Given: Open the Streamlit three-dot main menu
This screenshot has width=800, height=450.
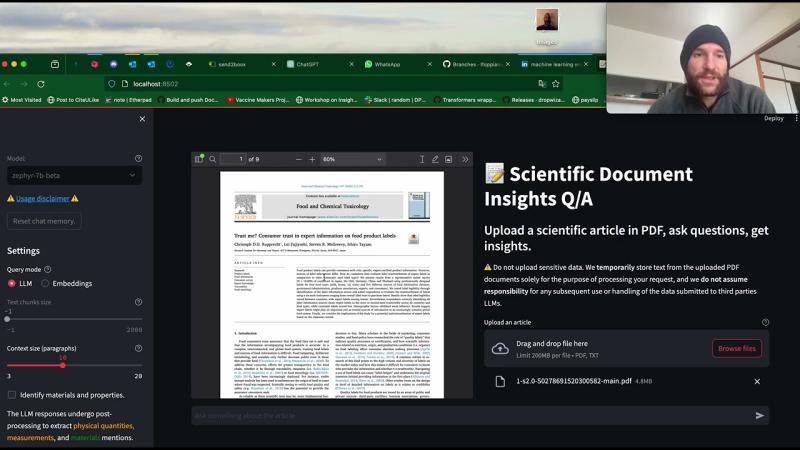Looking at the screenshot, I should click(796, 118).
